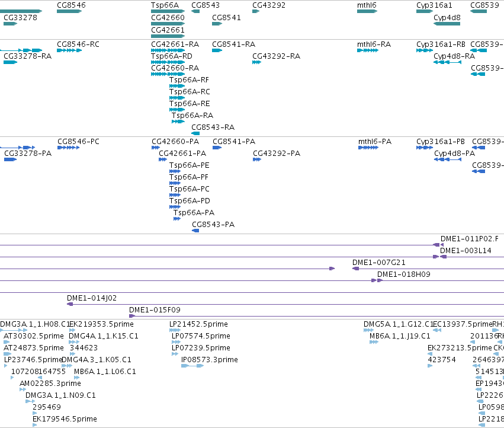Select protein Tsp66A-PA
Screen dimensions: 504x428
click(177, 219)
